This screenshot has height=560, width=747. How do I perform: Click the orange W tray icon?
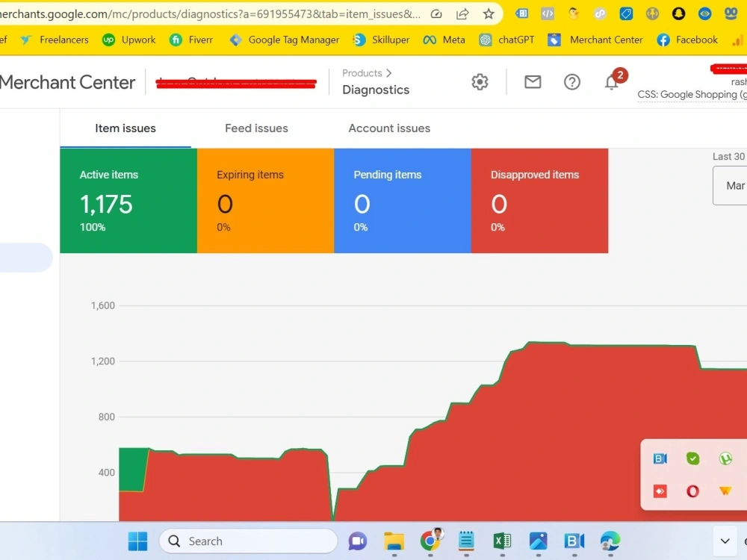[725, 491]
